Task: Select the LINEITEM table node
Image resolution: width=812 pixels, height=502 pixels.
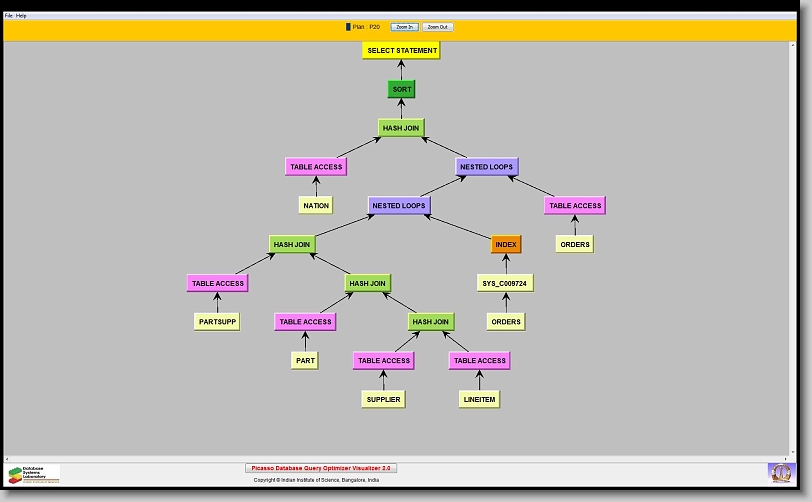Action: click(479, 399)
